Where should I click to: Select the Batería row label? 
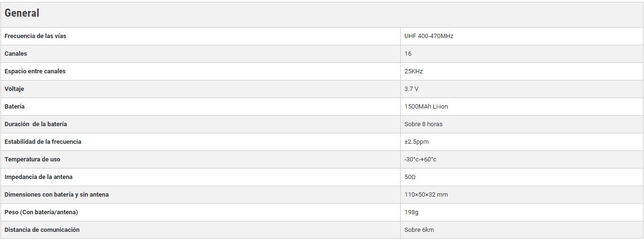point(14,107)
